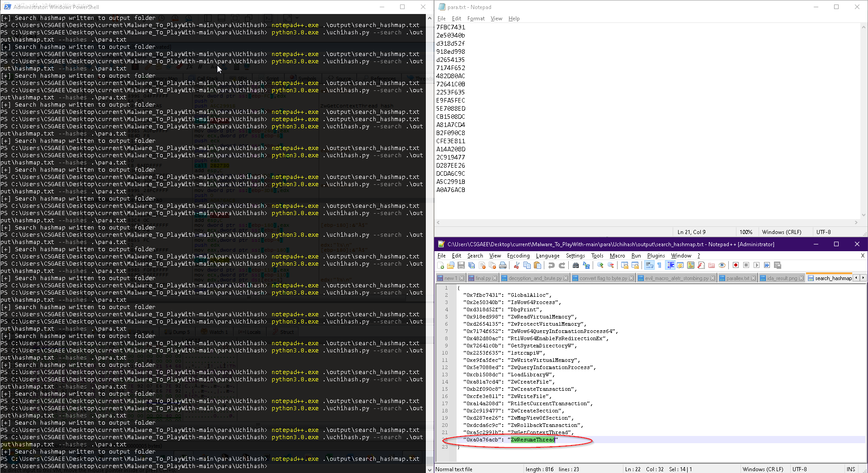Play the recorded macro icon
The image size is (868, 473).
pos(755,265)
